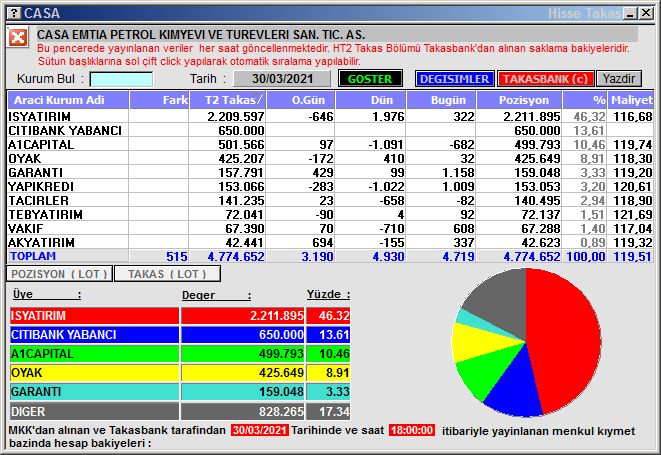661x455 pixels.
Task: Click legend percentage 46.32
Action: 334,315
